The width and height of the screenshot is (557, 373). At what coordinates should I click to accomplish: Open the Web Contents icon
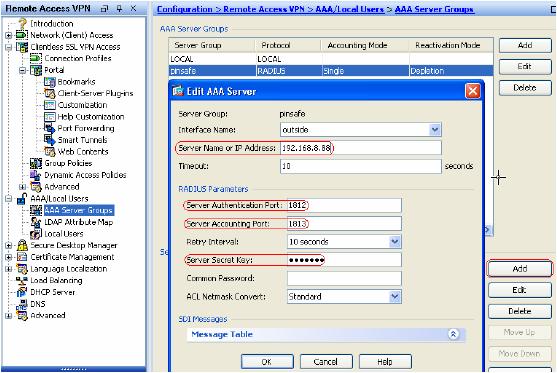click(50, 152)
